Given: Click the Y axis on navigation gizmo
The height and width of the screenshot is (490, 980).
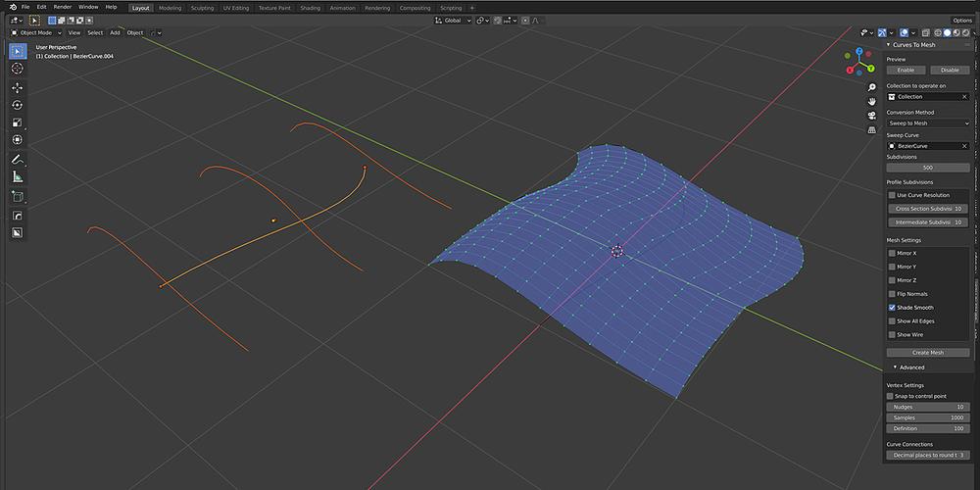Looking at the screenshot, I should [870, 67].
